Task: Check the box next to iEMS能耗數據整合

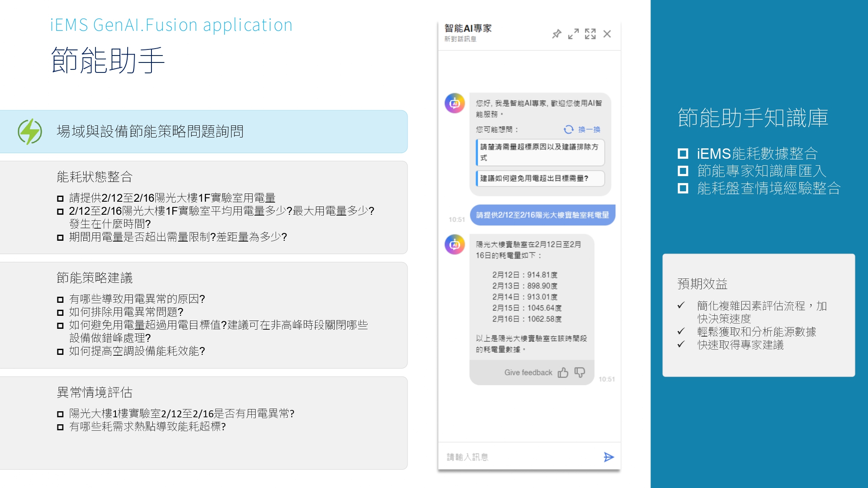Action: (683, 154)
